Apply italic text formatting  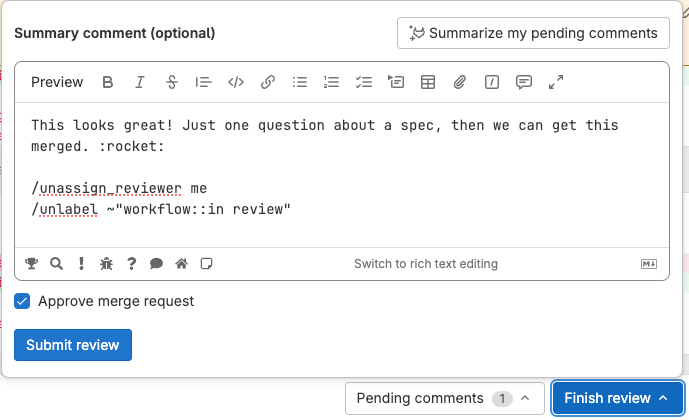tap(140, 83)
